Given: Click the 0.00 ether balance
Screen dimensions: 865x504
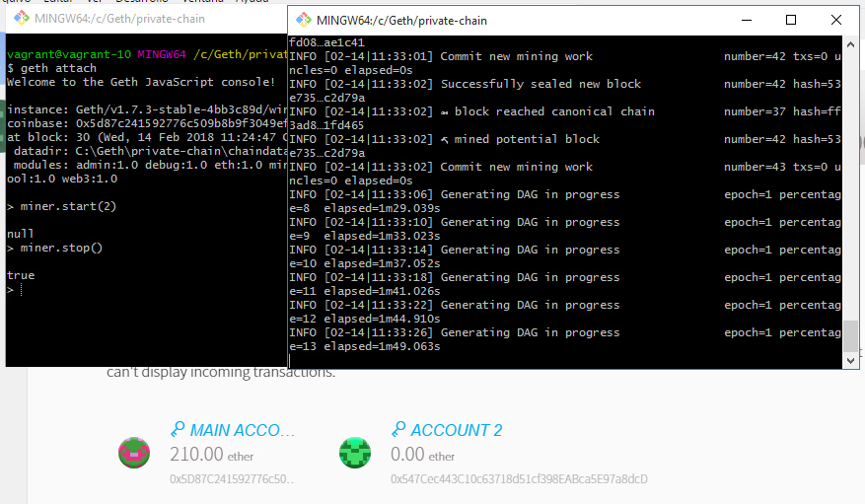Looking at the screenshot, I should point(422,455).
